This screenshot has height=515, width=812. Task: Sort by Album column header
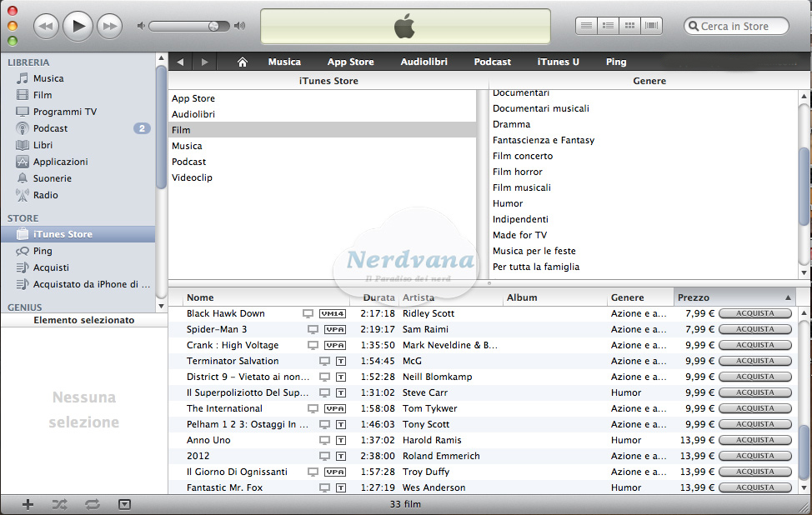point(554,297)
